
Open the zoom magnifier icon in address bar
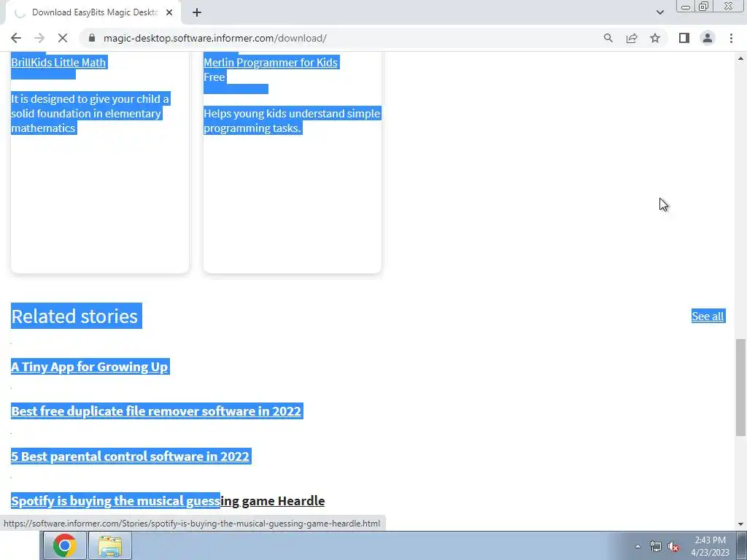point(608,38)
